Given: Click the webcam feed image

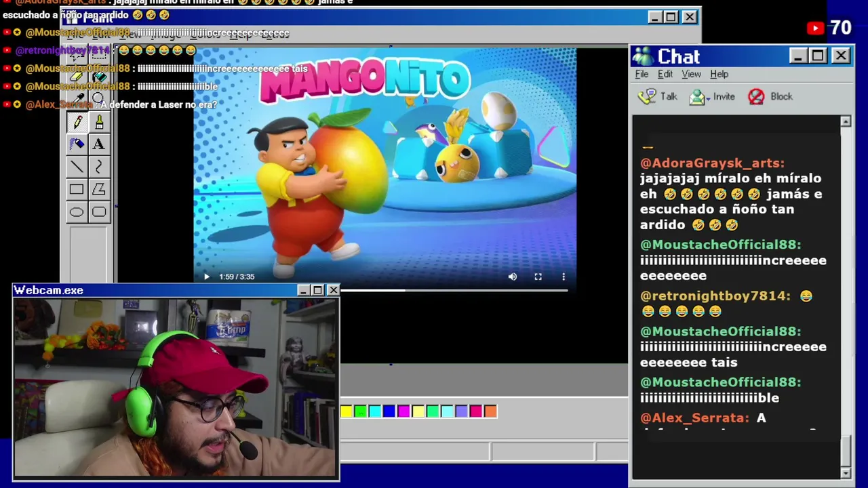Looking at the screenshot, I should click(176, 388).
